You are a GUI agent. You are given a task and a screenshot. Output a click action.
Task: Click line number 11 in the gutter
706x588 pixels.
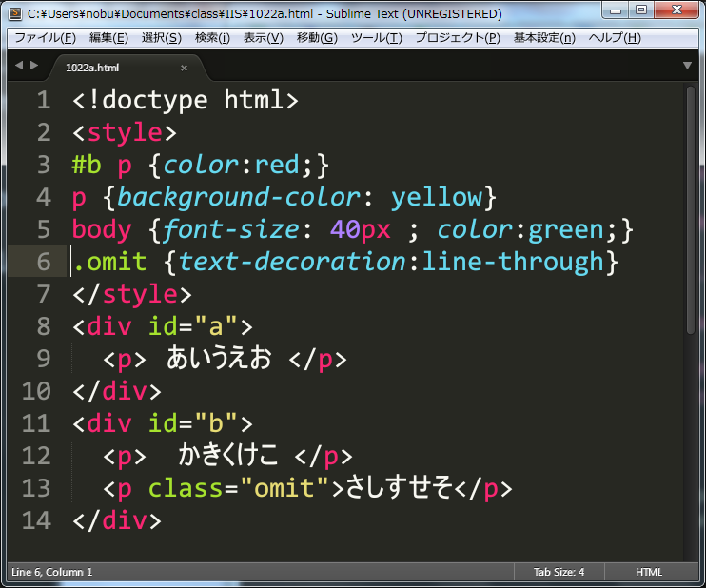tap(35, 423)
